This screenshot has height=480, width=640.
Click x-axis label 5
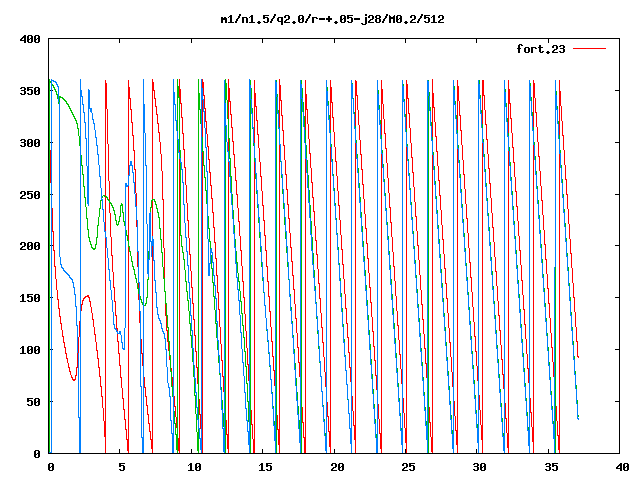coord(122,467)
